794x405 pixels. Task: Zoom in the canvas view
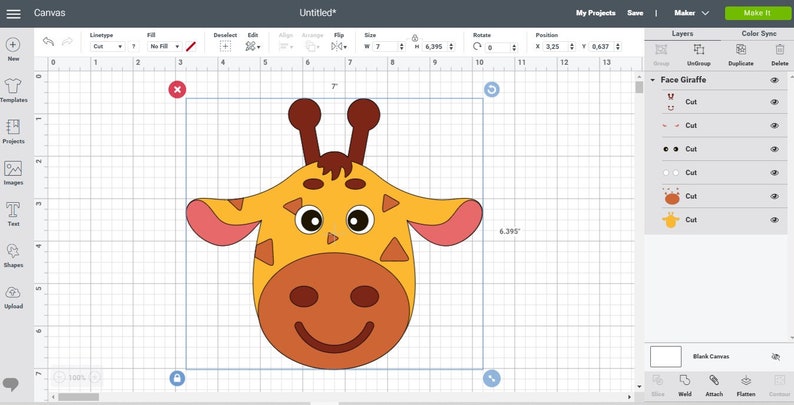(95, 377)
